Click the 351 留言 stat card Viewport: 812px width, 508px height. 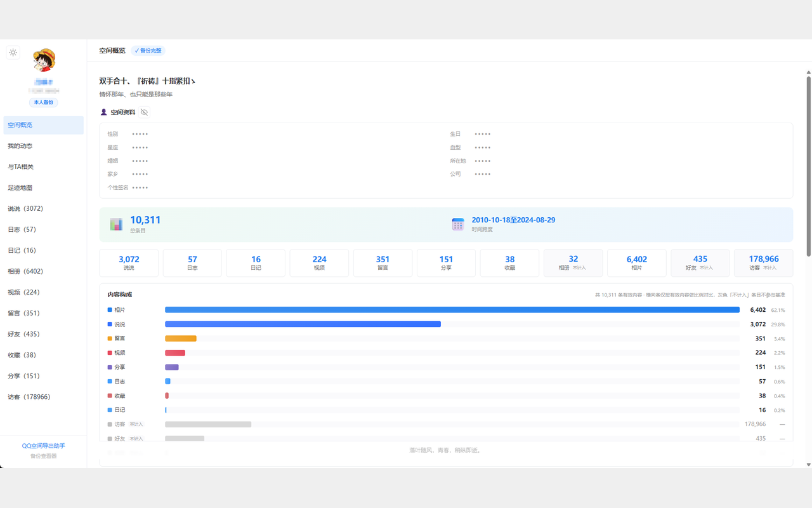pos(383,263)
